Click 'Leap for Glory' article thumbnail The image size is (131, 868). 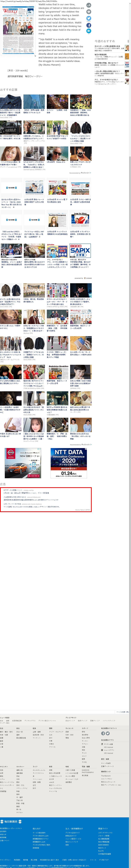(80, 219)
